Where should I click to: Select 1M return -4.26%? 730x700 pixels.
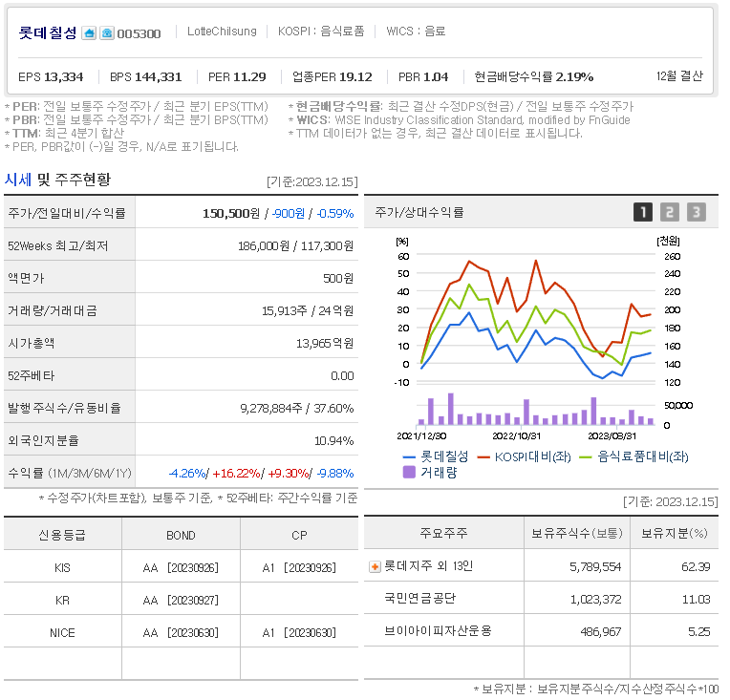(x=187, y=474)
